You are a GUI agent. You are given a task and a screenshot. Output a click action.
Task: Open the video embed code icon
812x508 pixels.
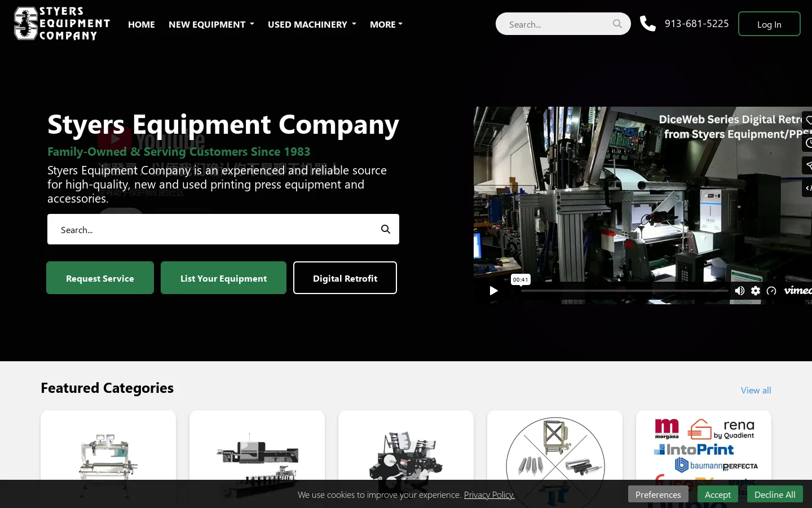[807, 188]
